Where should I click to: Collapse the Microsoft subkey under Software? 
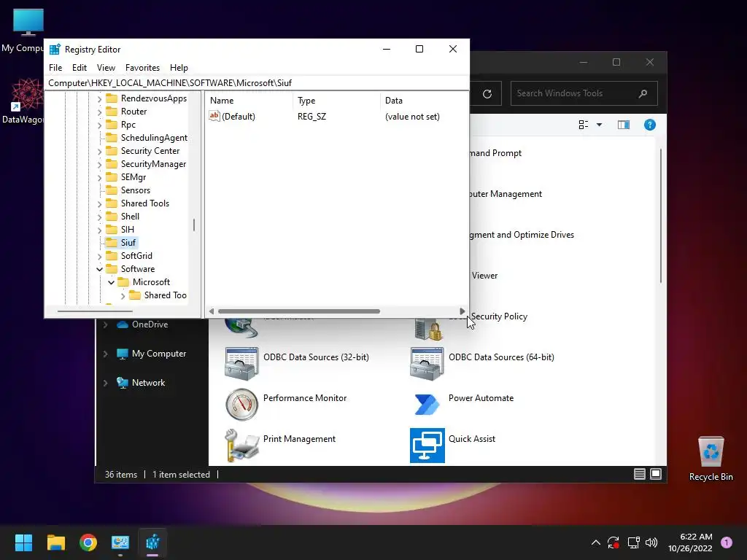coord(111,282)
